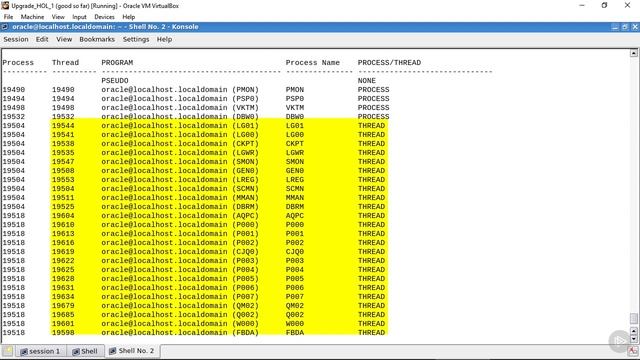Click the Thread column header
Viewport: 640px width, 360px height.
tap(65, 62)
